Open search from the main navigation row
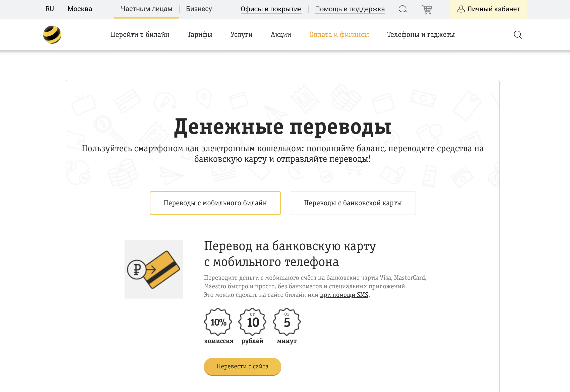The height and width of the screenshot is (392, 570). click(518, 35)
